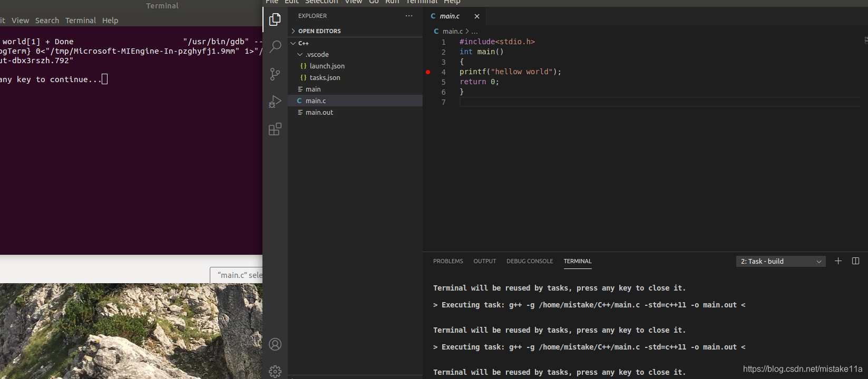
Task: Open the Search view in activity bar
Action: click(275, 46)
